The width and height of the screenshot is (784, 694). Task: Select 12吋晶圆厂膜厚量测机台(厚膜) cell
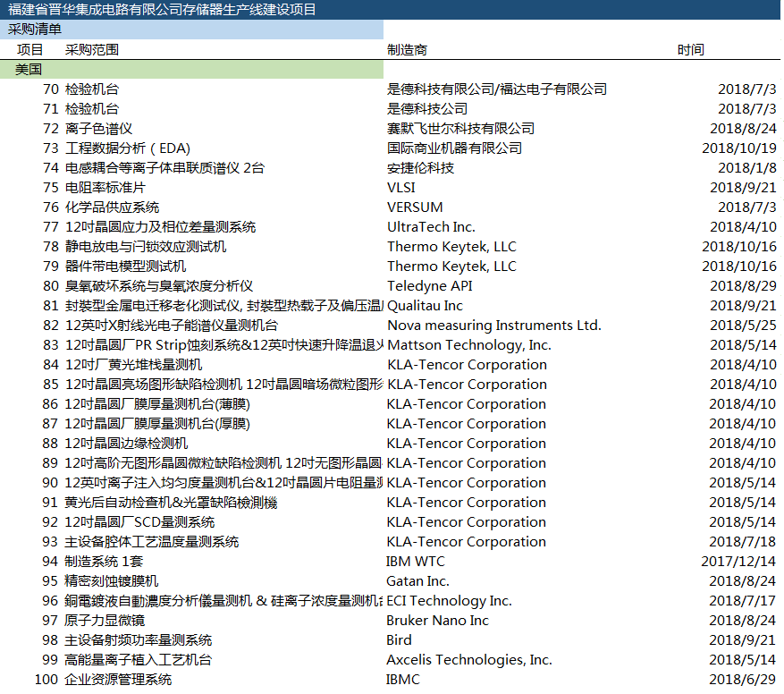pyautogui.click(x=157, y=423)
